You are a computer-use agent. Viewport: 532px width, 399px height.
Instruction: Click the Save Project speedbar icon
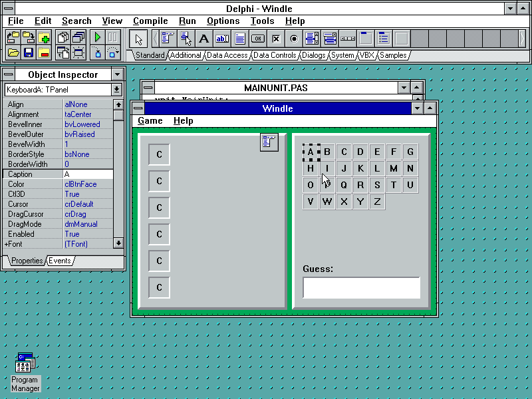pyautogui.click(x=29, y=38)
